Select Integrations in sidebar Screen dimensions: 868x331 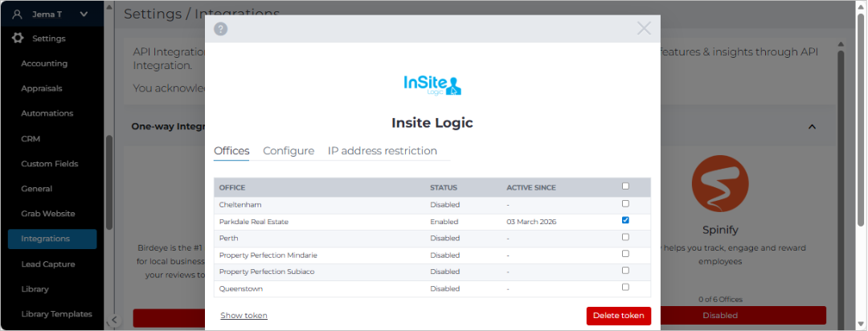[x=52, y=239]
